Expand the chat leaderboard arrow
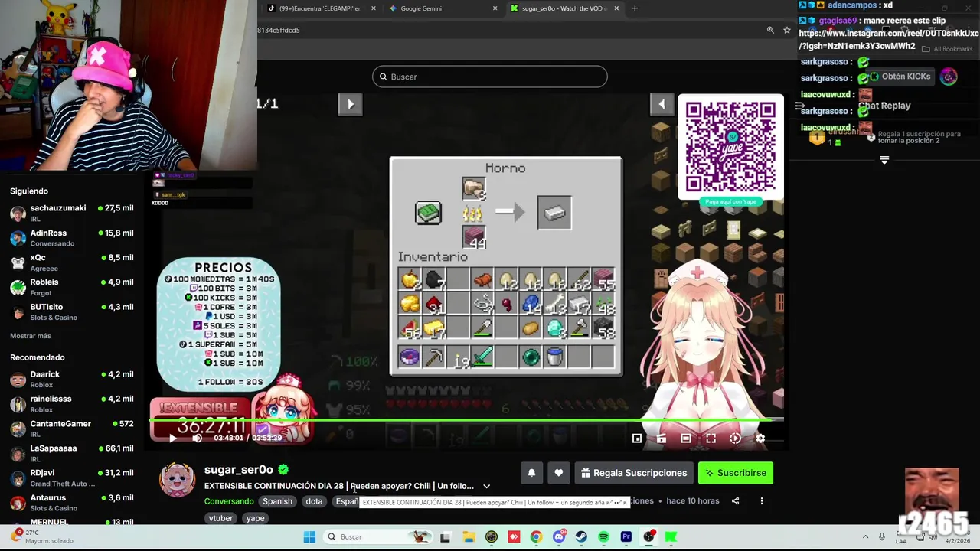This screenshot has width=980, height=551. (884, 160)
